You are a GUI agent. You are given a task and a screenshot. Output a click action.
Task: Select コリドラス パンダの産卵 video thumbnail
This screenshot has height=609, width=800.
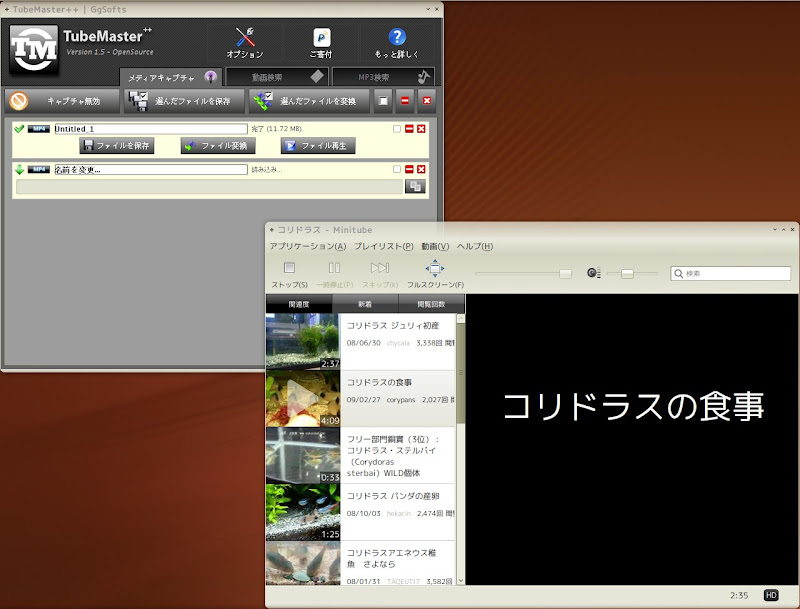point(303,513)
